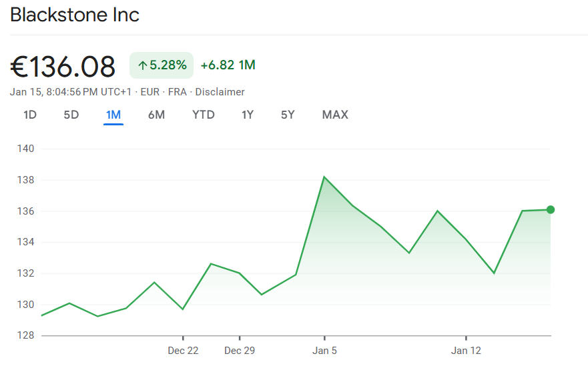The image size is (588, 366).
Task: Click the Dec 29 date label
Action: (240, 350)
